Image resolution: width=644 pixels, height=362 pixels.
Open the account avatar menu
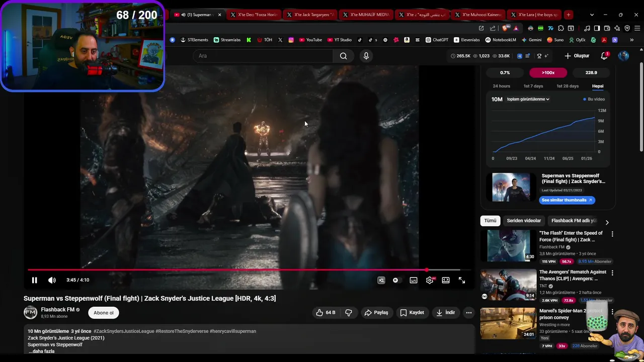[623, 56]
